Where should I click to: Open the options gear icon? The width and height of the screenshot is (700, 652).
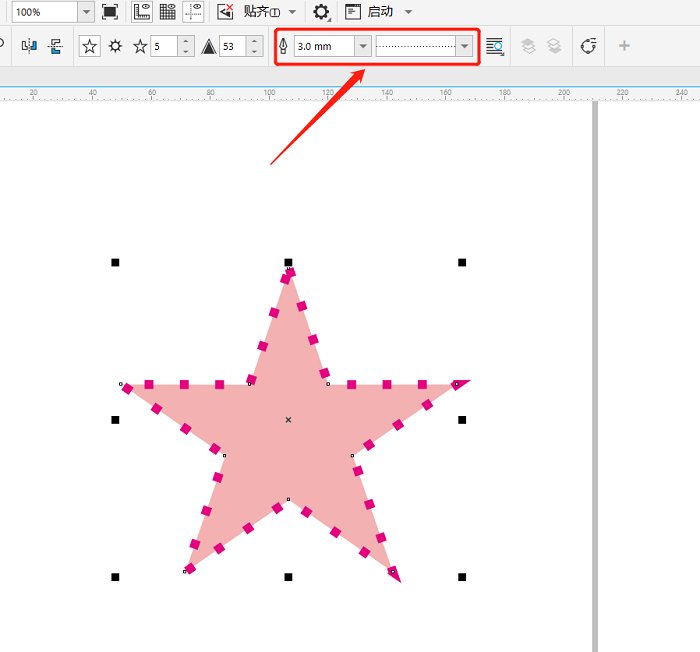[321, 12]
